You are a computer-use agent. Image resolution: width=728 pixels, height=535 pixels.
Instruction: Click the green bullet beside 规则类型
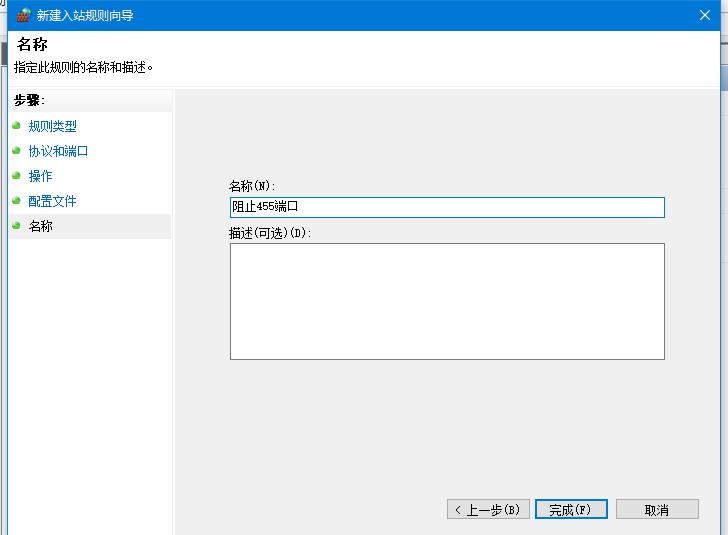(x=16, y=126)
